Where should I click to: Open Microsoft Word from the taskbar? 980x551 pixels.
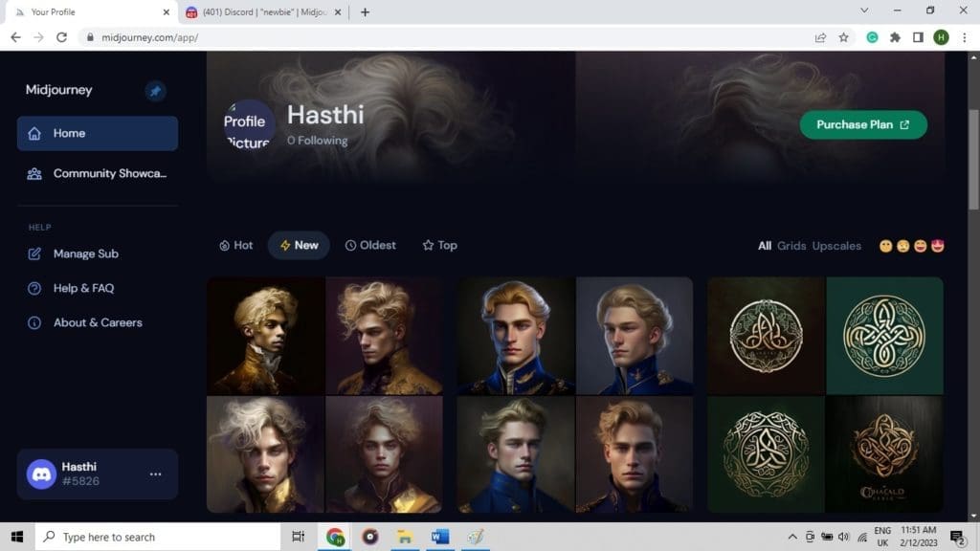coord(440,537)
